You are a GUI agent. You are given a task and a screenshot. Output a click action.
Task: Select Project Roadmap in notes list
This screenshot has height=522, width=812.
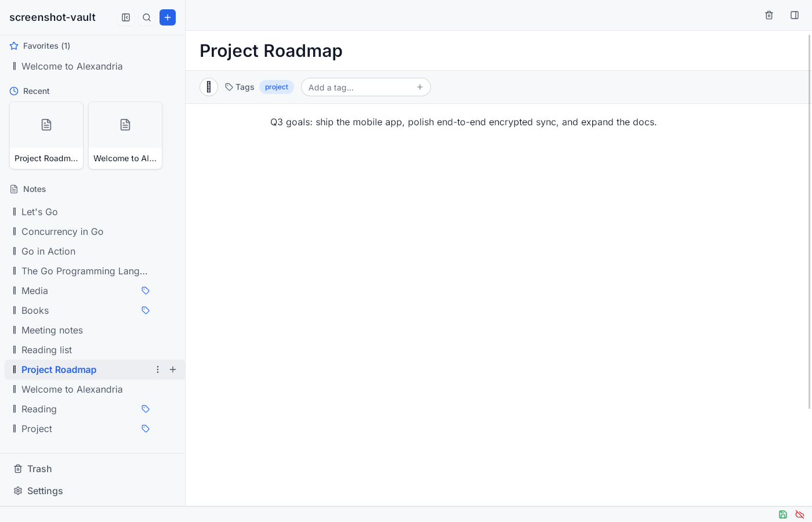[x=59, y=369]
